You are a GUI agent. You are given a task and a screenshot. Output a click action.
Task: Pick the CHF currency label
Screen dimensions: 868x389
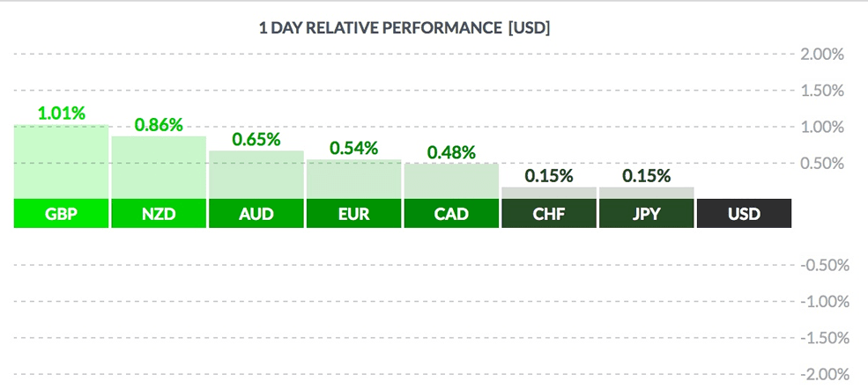tap(549, 214)
